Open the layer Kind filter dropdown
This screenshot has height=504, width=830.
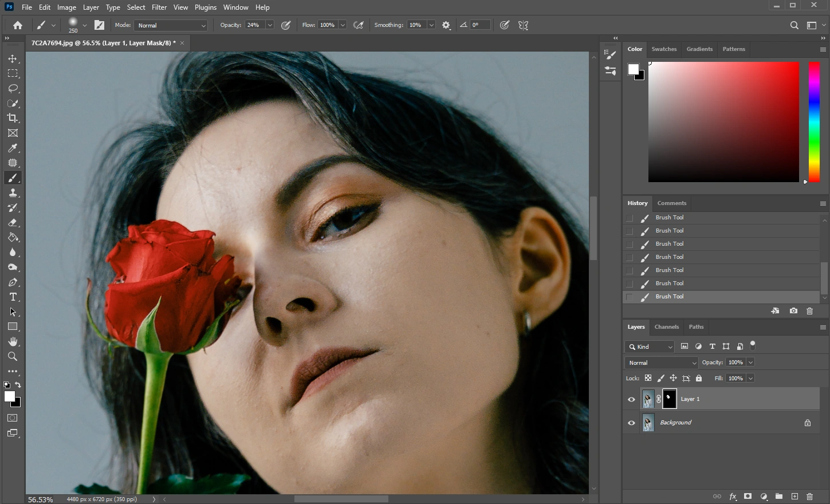pos(650,346)
